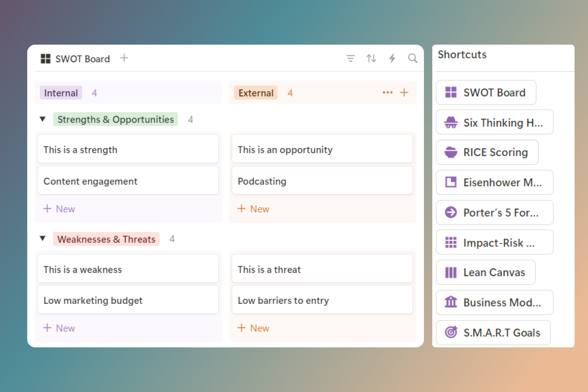Open automations via the lightning bolt icon
Image resolution: width=588 pixels, height=392 pixels.
(392, 58)
